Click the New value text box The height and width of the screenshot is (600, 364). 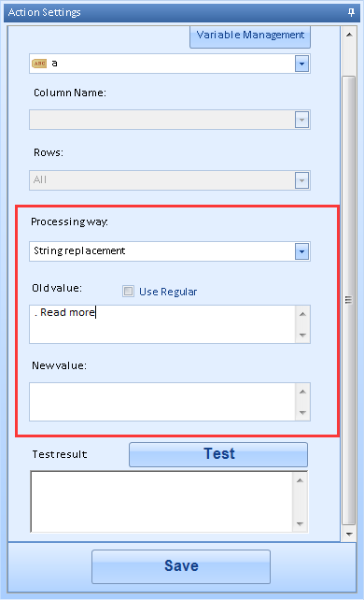[x=162, y=402]
